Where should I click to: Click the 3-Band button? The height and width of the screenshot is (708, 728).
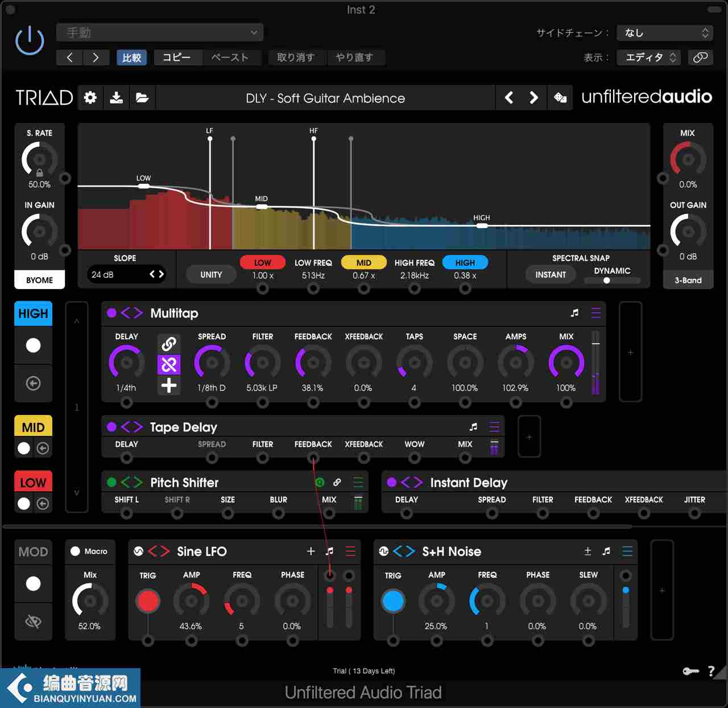click(688, 280)
